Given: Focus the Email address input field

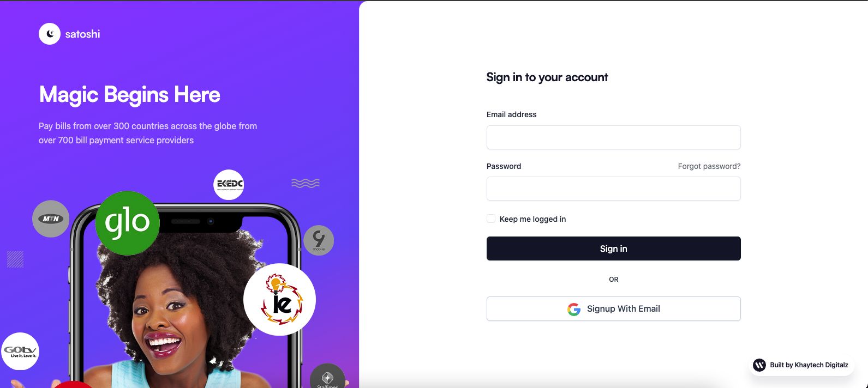Looking at the screenshot, I should coord(614,137).
